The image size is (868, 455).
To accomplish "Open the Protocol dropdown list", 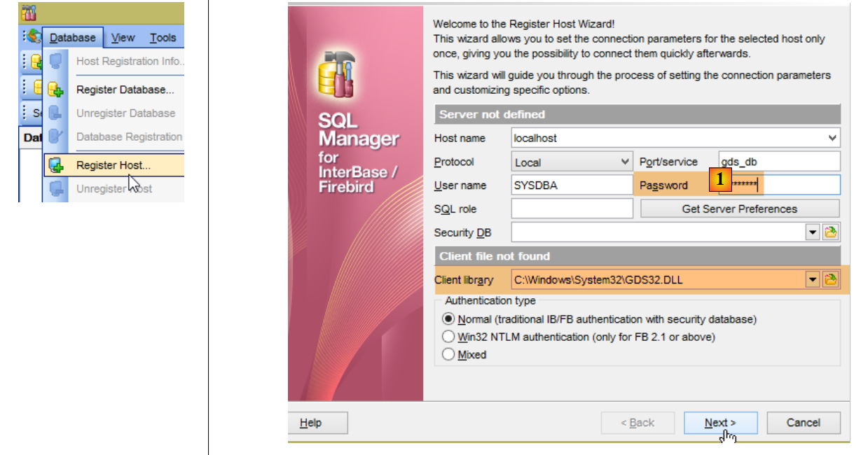I will [x=625, y=162].
